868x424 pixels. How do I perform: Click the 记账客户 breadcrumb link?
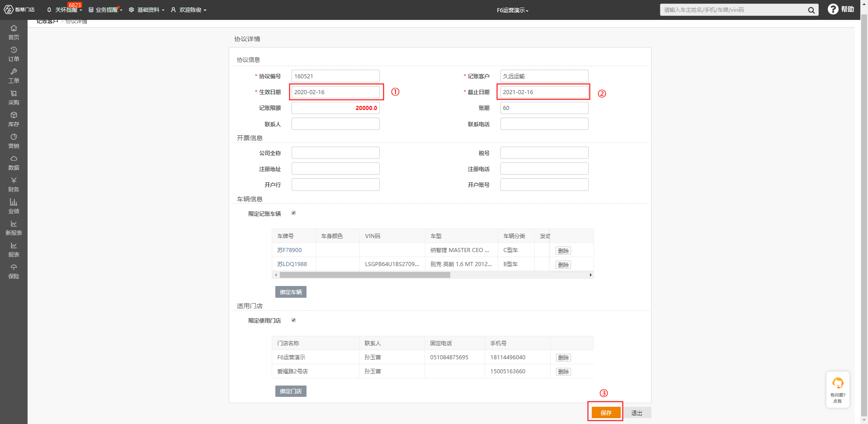[47, 21]
